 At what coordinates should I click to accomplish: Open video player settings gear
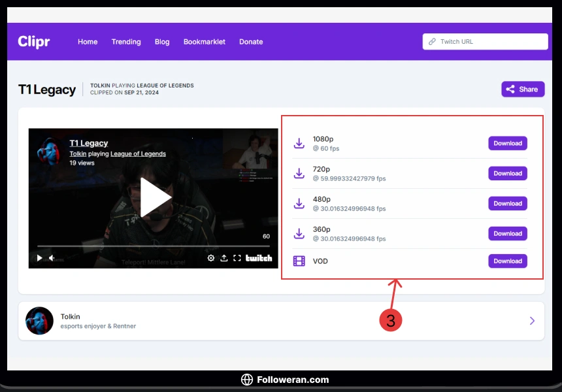pos(211,258)
